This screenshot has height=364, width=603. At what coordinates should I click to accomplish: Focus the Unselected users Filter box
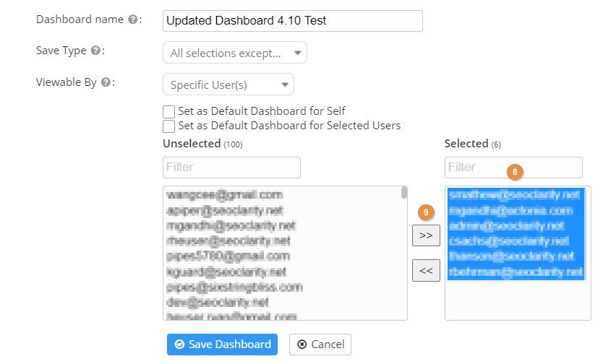(x=231, y=168)
